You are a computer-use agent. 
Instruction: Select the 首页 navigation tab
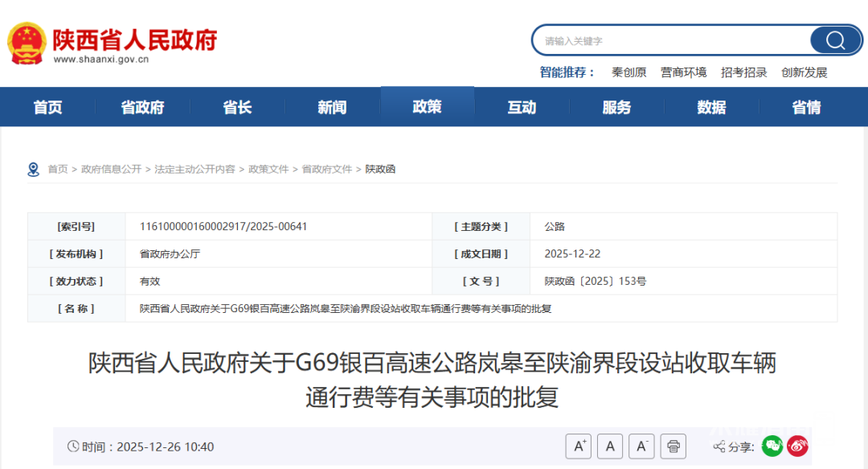(x=47, y=106)
